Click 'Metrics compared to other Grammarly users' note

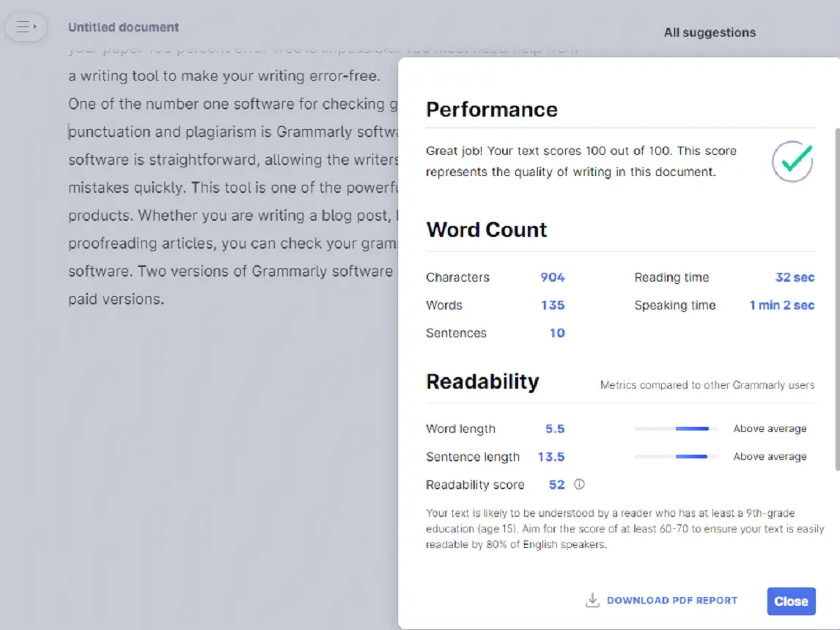[x=707, y=385]
